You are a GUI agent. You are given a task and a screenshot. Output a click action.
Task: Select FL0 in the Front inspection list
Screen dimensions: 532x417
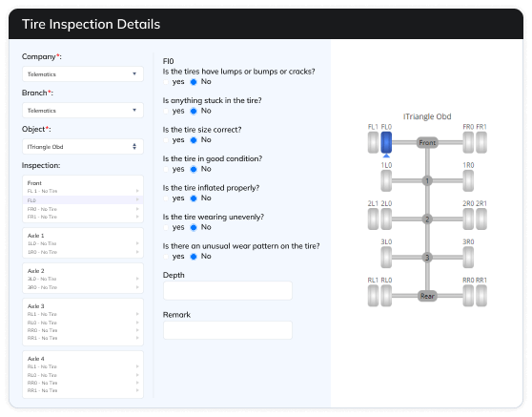[x=83, y=200]
